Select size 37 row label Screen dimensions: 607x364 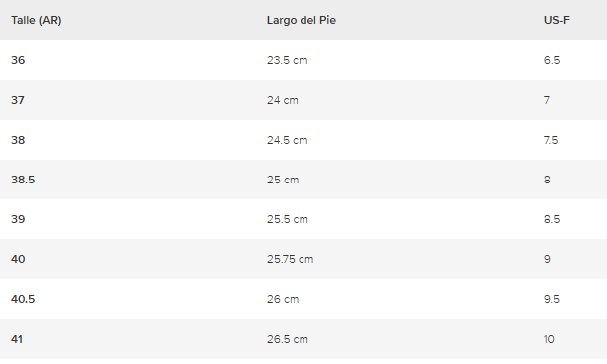coord(18,100)
